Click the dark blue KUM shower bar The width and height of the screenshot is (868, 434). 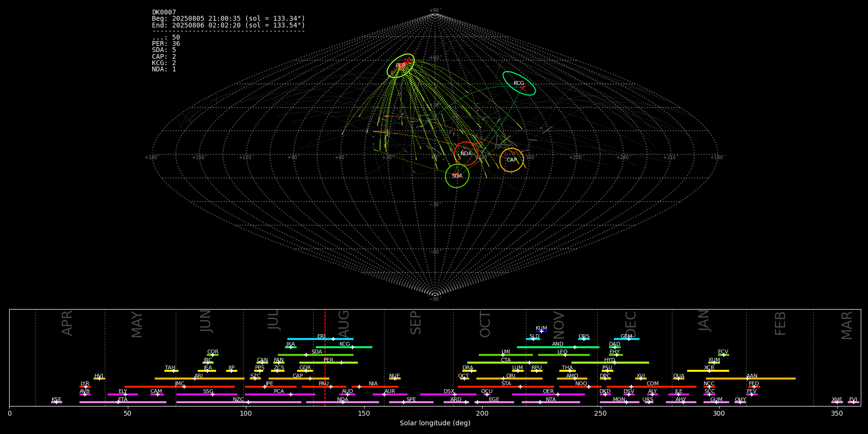[x=542, y=331]
